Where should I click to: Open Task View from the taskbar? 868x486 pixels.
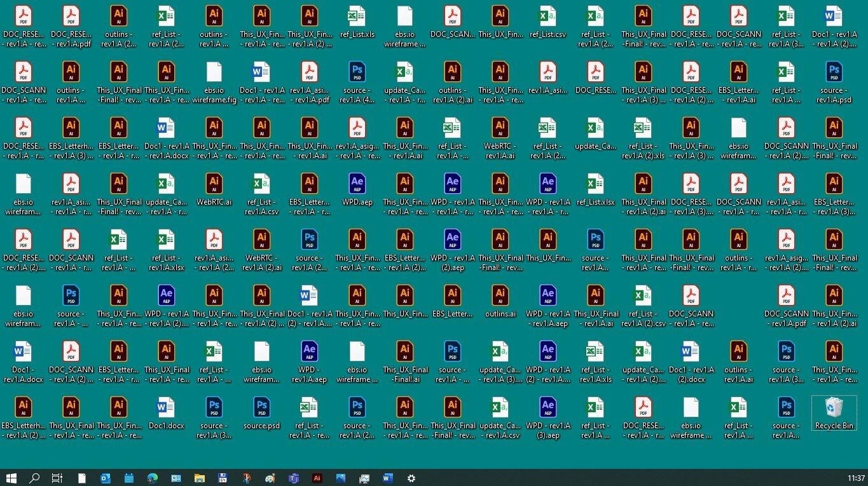point(57,478)
